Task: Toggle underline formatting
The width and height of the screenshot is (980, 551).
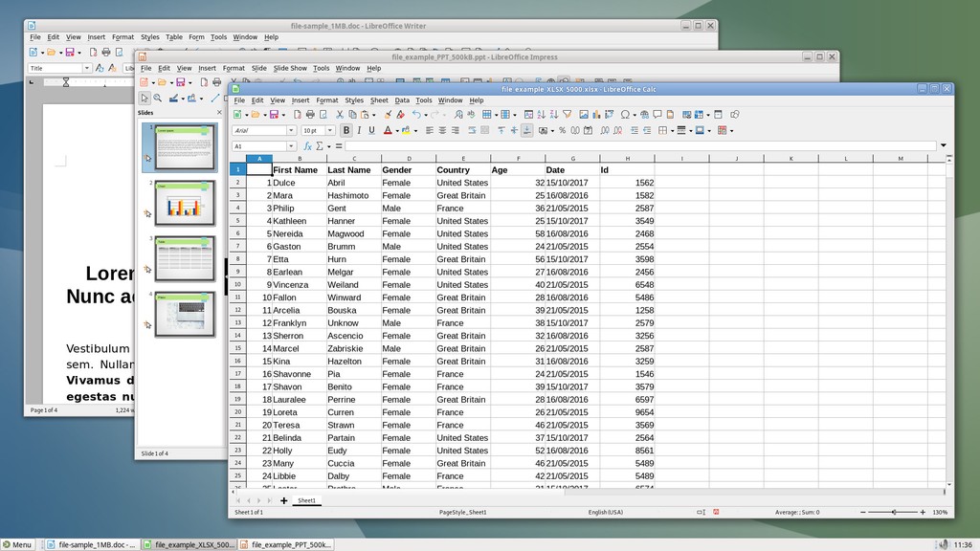Action: click(370, 130)
